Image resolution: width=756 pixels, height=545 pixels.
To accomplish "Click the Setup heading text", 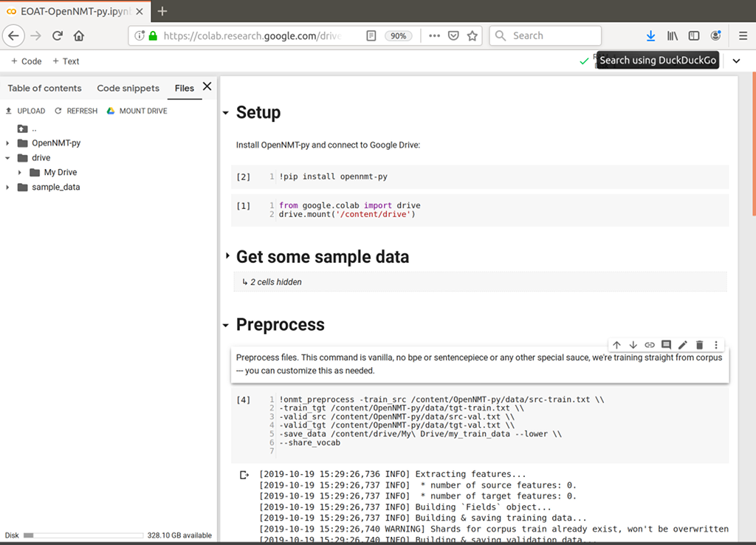I will 258,112.
